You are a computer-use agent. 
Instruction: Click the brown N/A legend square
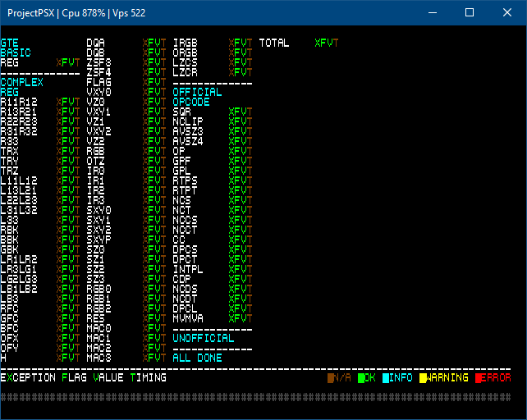[x=331, y=377]
